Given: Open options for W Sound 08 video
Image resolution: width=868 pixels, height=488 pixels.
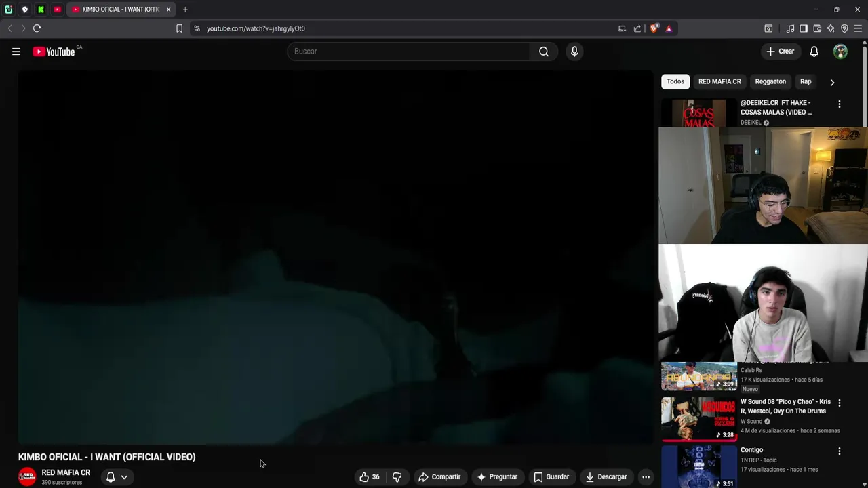Looking at the screenshot, I should 840,403.
